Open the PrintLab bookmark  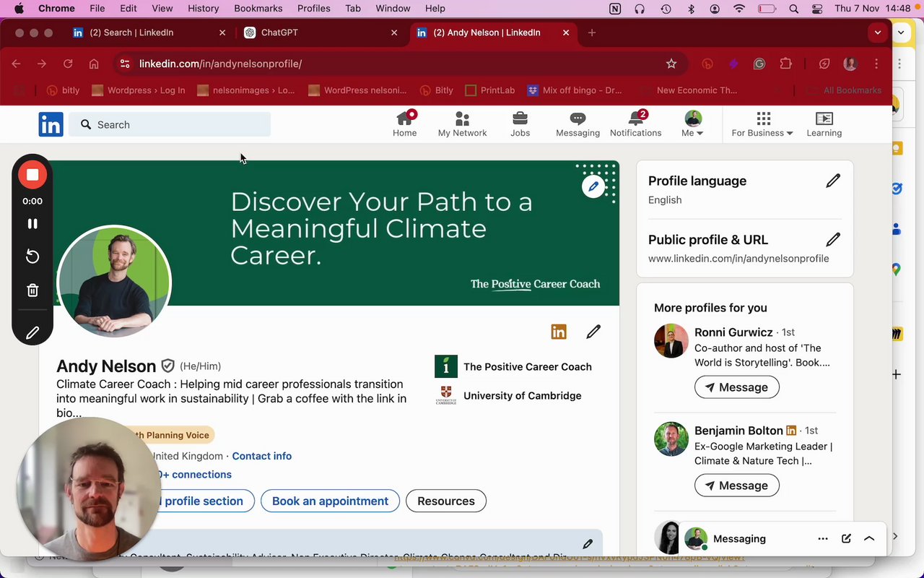[x=490, y=90]
